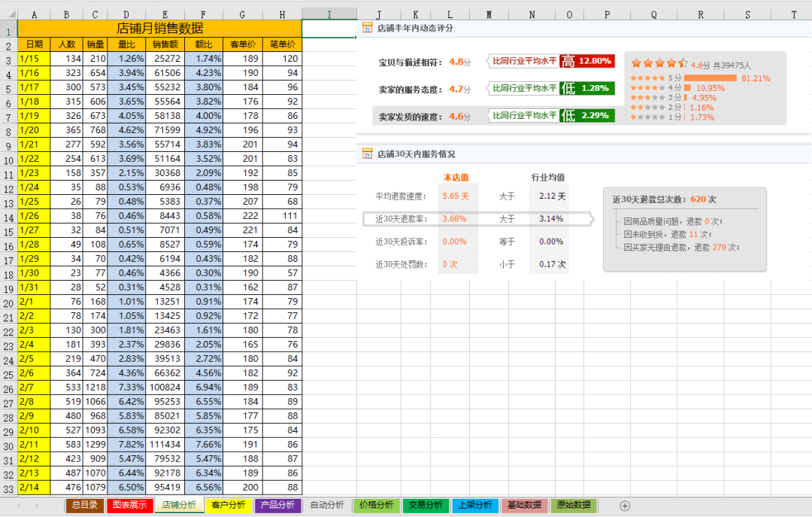
Task: Click the 行业均值 column heading
Action: pyautogui.click(x=548, y=178)
